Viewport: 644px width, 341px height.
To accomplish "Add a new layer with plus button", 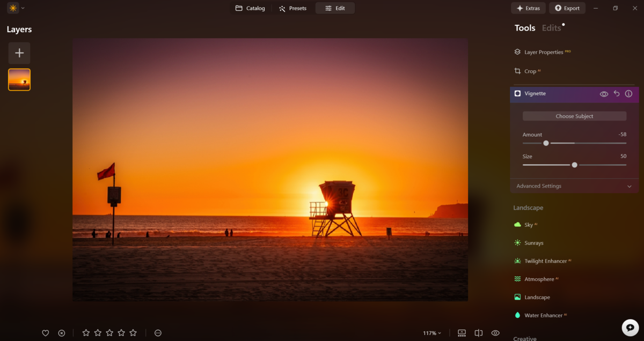I will (19, 53).
